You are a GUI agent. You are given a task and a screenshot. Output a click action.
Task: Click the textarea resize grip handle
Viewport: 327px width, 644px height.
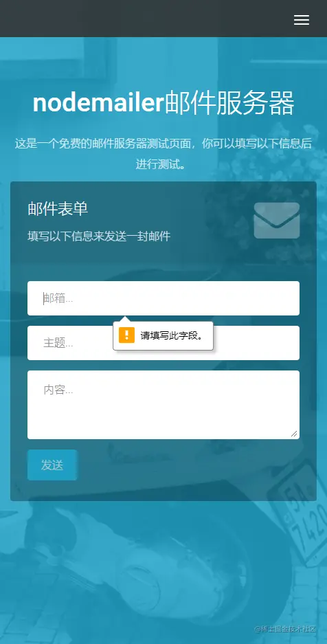click(x=294, y=434)
